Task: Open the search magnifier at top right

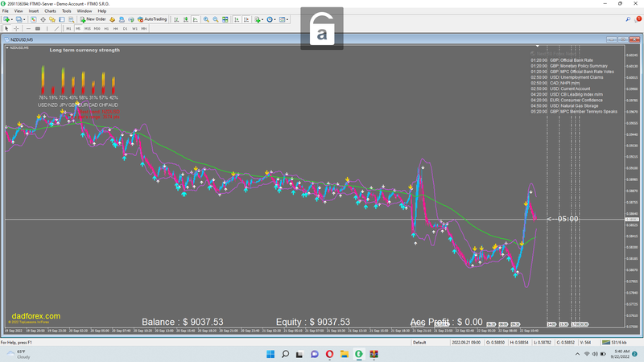Action: (628, 19)
